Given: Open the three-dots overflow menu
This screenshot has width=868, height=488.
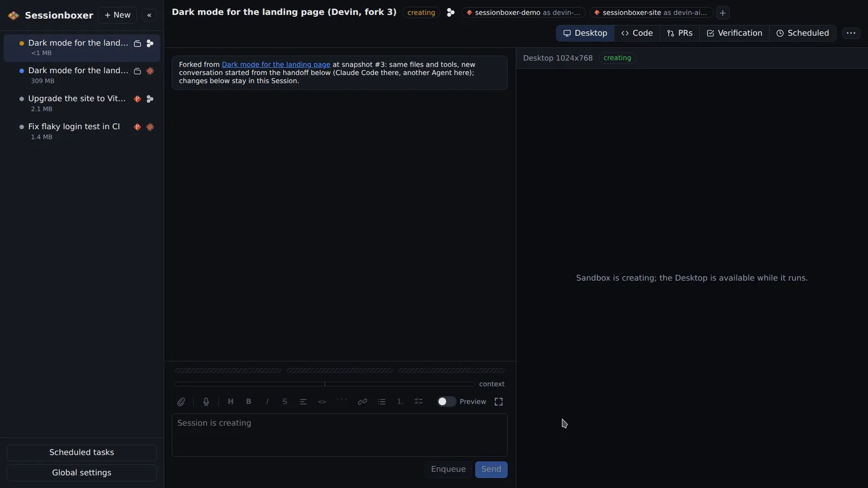Looking at the screenshot, I should (851, 33).
